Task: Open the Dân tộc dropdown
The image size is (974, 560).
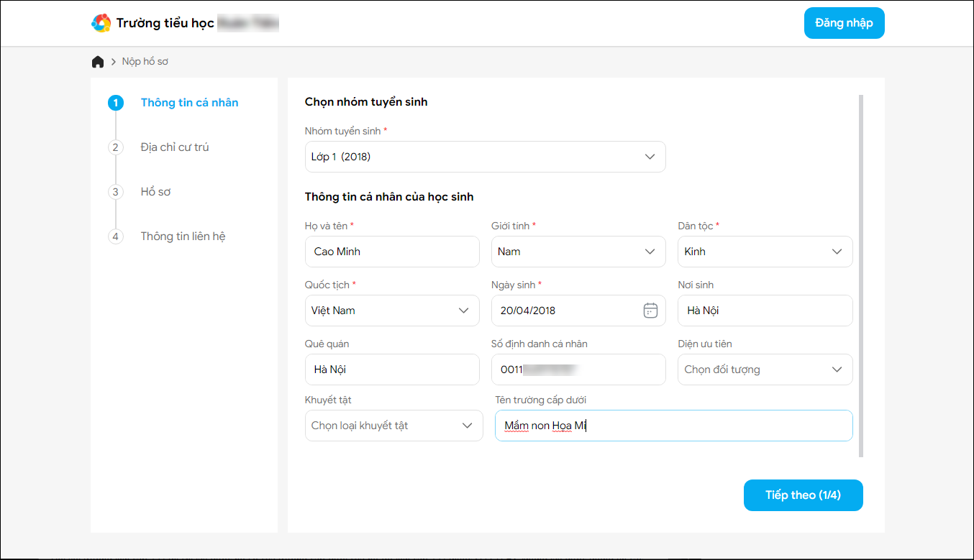Action: pyautogui.click(x=765, y=252)
